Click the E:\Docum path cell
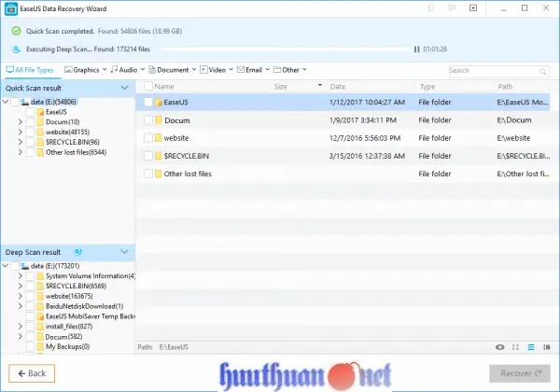560x392 pixels. [x=514, y=120]
